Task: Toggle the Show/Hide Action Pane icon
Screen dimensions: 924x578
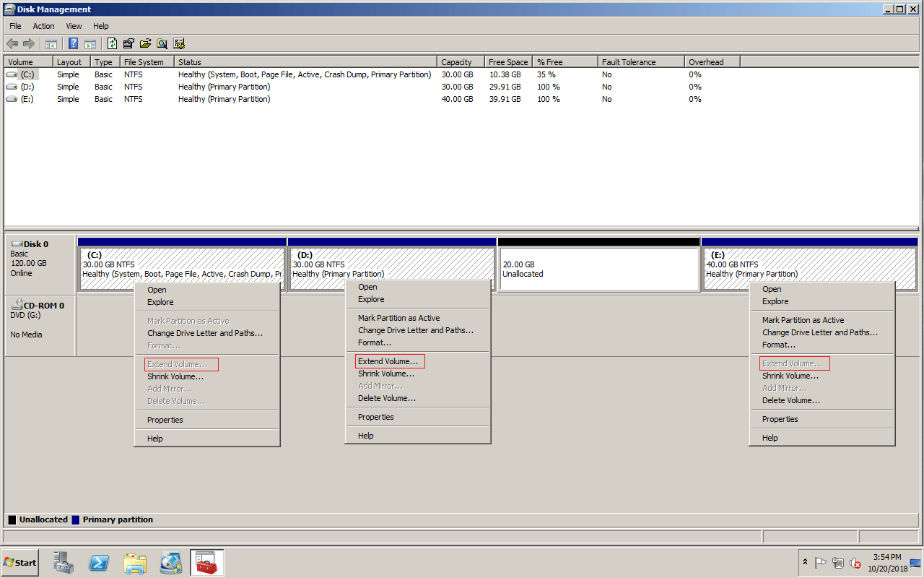Action: click(x=90, y=43)
